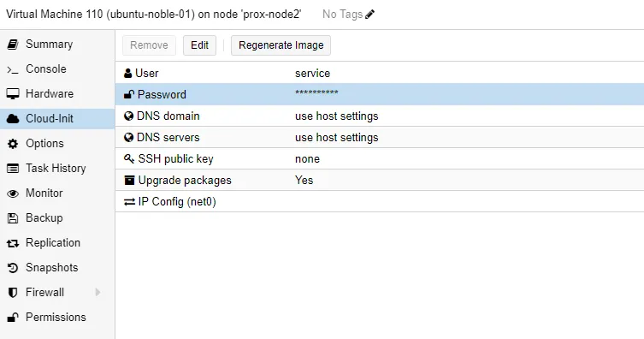Click the Upgrade packages 'Yes' value
Screen dimensions: 644x339
(x=304, y=180)
